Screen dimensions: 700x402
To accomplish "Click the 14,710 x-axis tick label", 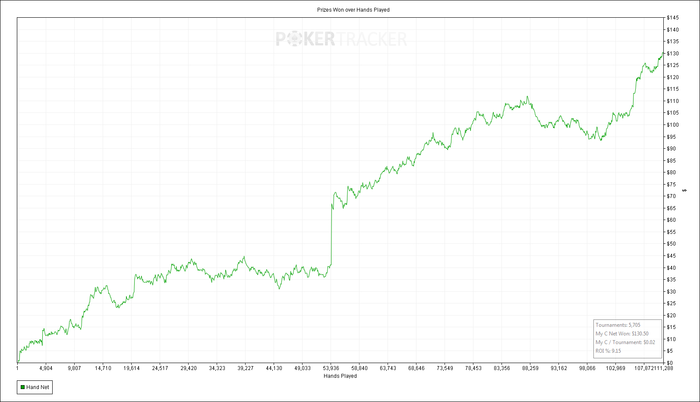I will (x=103, y=368).
